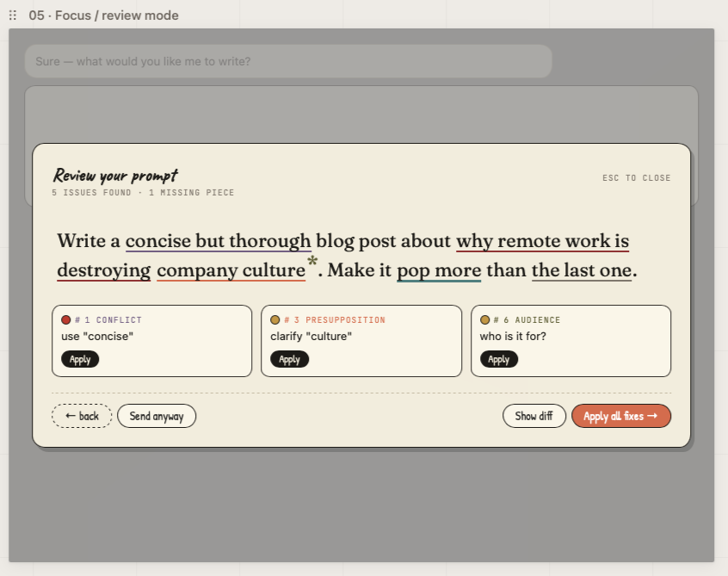The image size is (728, 576).
Task: Select underlined "company culture" text
Action: tap(231, 270)
